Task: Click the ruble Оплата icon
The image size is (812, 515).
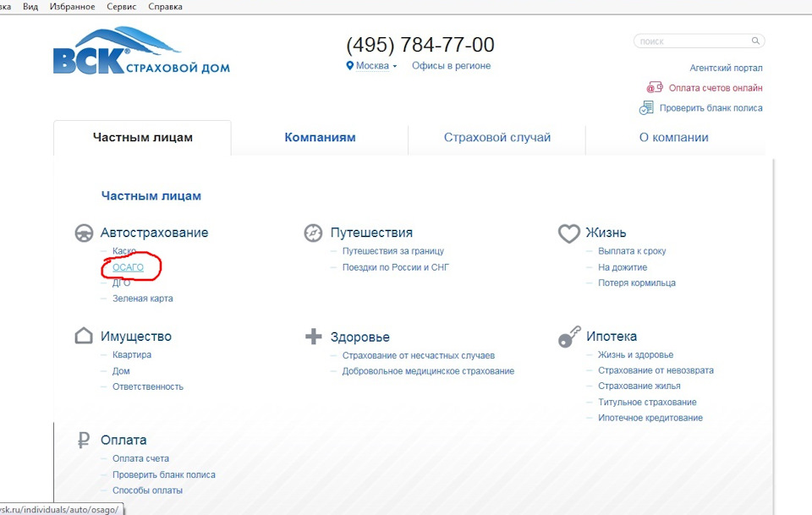Action: pos(84,441)
